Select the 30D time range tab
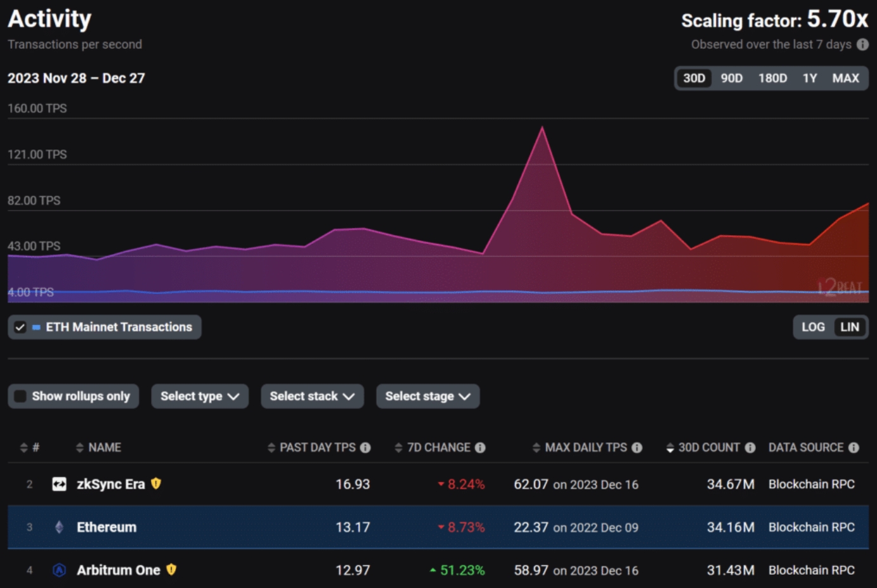 tap(694, 78)
